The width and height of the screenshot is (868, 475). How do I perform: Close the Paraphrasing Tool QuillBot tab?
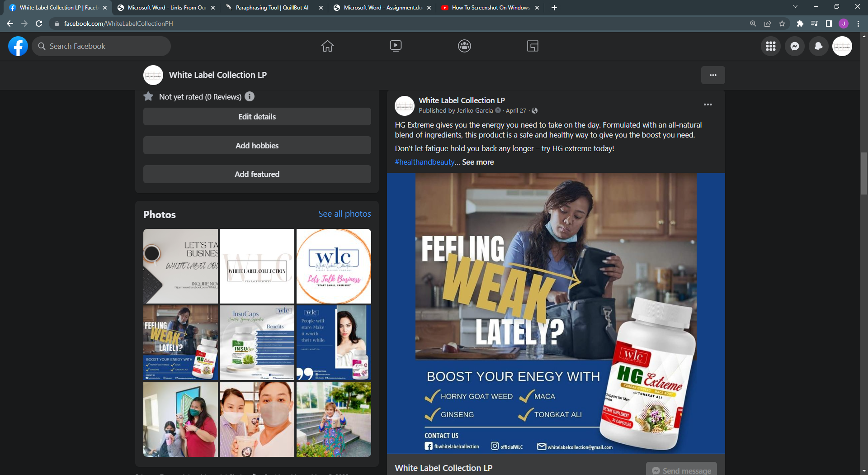[321, 8]
